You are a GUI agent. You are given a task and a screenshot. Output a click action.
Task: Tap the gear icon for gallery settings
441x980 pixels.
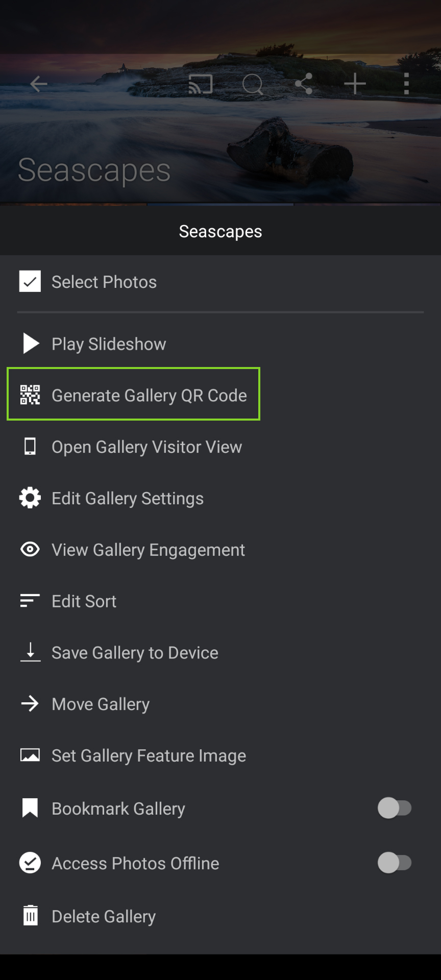pyautogui.click(x=30, y=498)
